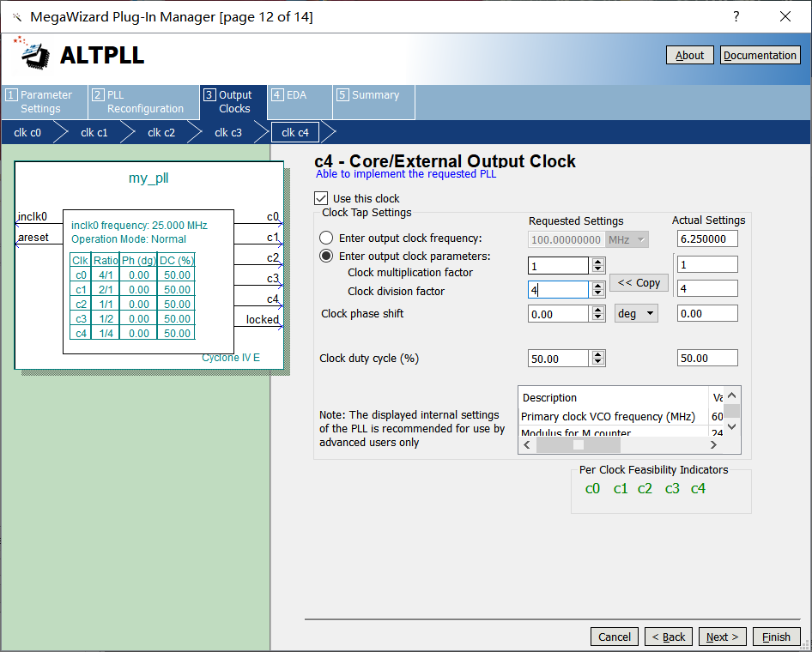The width and height of the screenshot is (812, 652).
Task: Go to the clk c0 page
Action: tap(27, 132)
